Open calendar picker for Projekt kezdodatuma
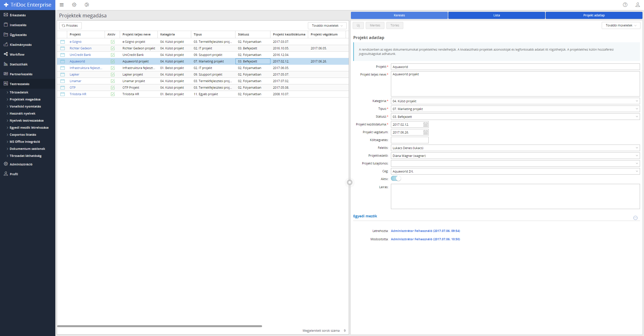644x336 pixels. tap(425, 124)
